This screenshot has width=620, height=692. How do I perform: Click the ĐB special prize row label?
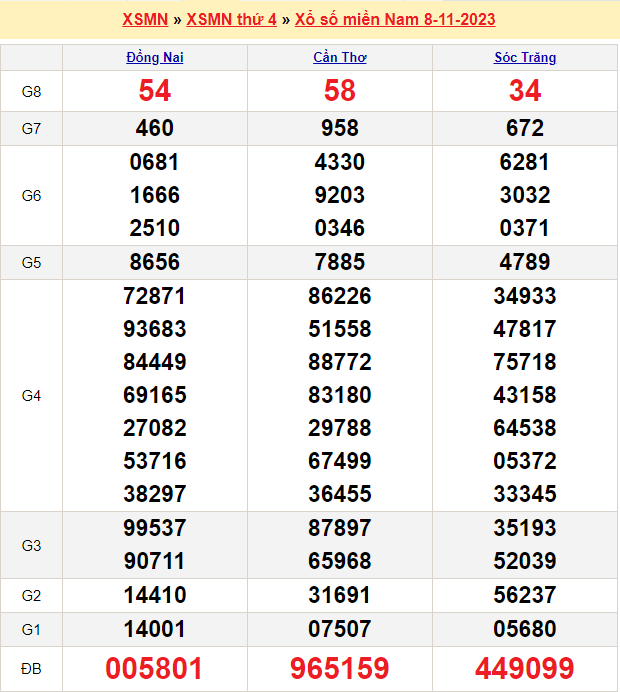[32, 668]
